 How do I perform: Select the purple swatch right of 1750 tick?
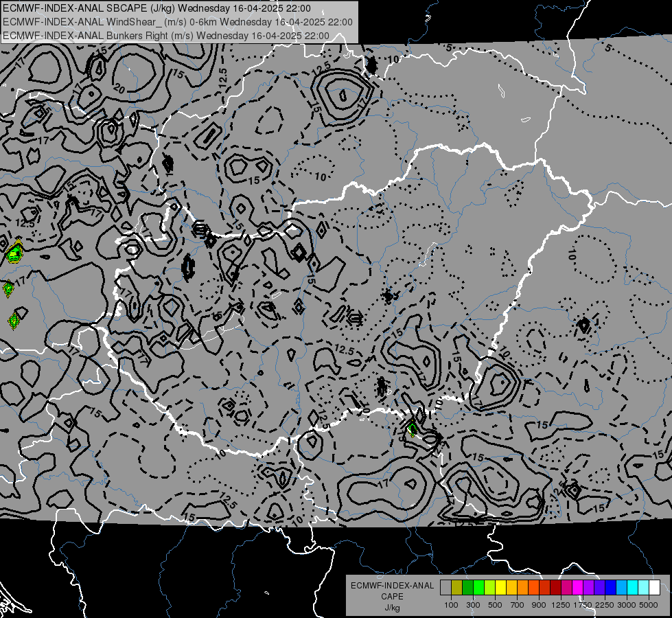(589, 588)
